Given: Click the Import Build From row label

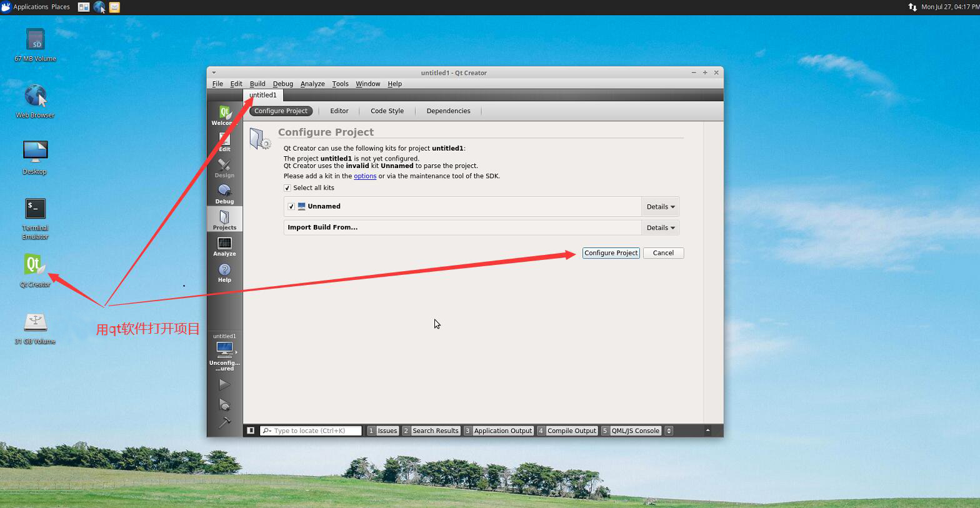Looking at the screenshot, I should 322,227.
